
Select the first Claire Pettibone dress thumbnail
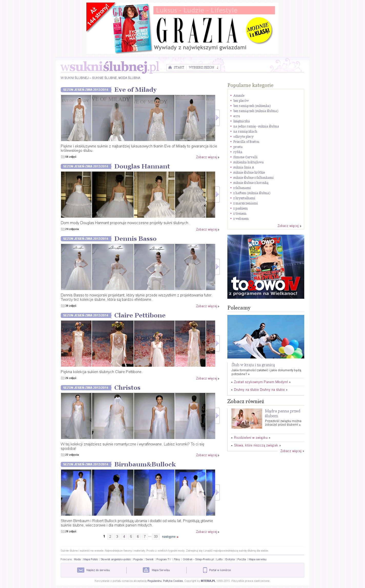tap(76, 344)
